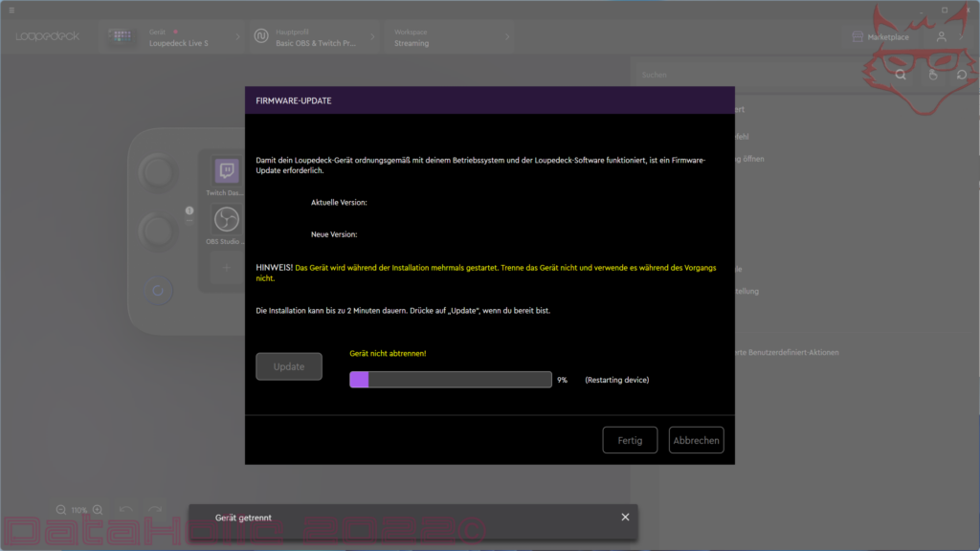Click the redo arrow icon
This screenshot has width=980, height=551.
coord(154,510)
